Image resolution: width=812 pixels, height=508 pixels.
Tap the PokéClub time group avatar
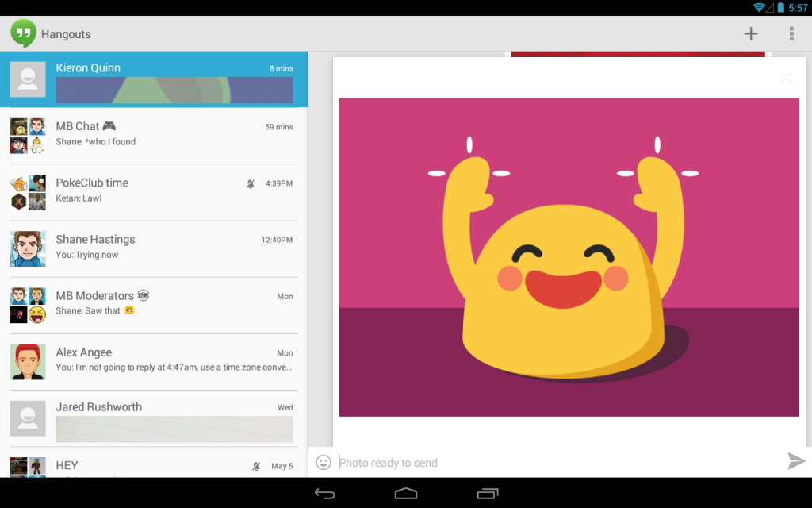click(28, 192)
